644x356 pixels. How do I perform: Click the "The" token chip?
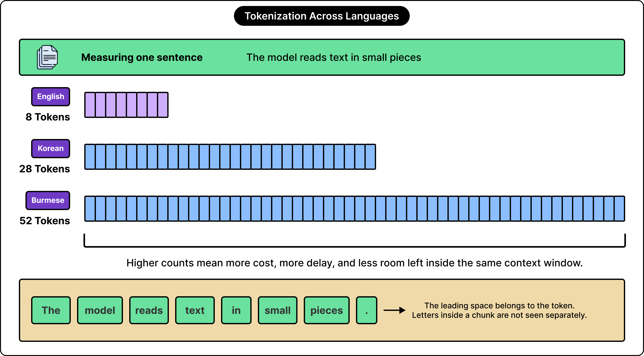[x=51, y=310]
